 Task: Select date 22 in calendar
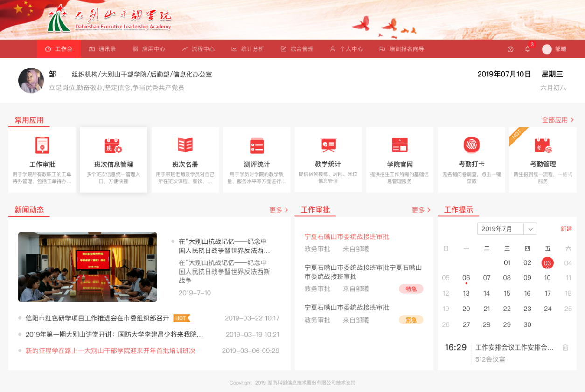tap(507, 309)
